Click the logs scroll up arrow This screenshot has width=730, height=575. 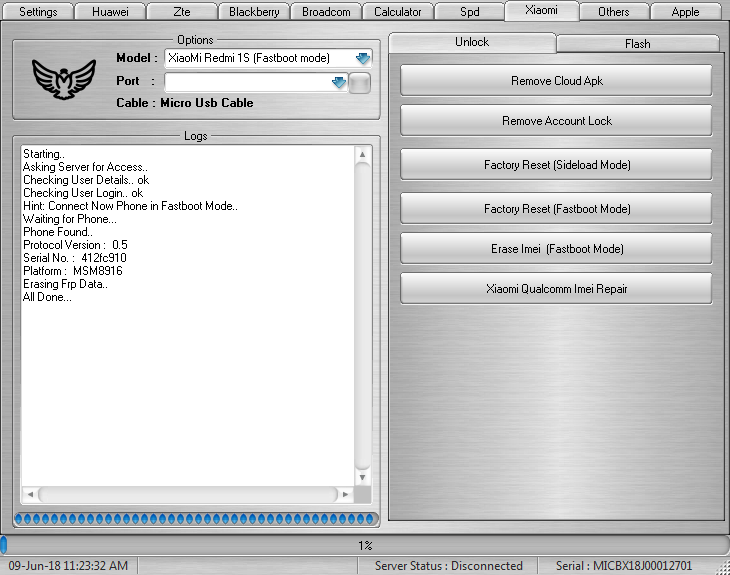tap(362, 154)
